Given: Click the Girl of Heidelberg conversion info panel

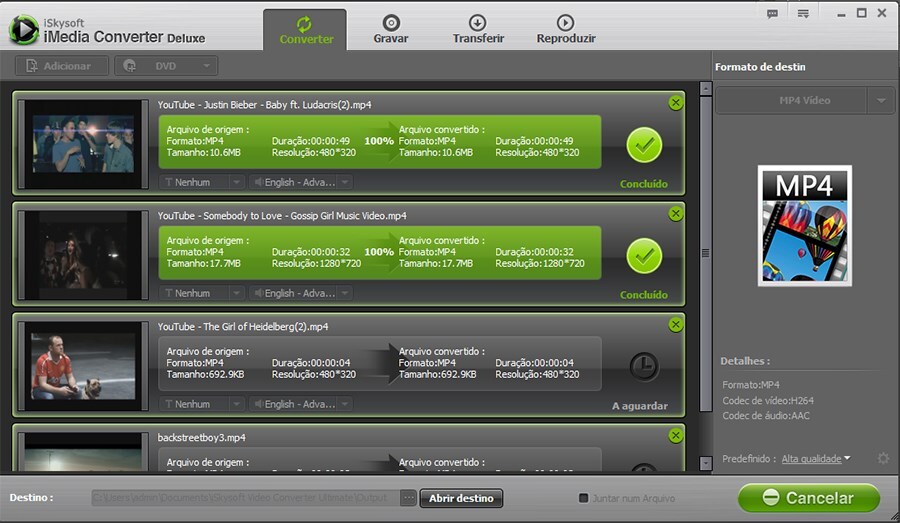Looking at the screenshot, I should coord(379,363).
